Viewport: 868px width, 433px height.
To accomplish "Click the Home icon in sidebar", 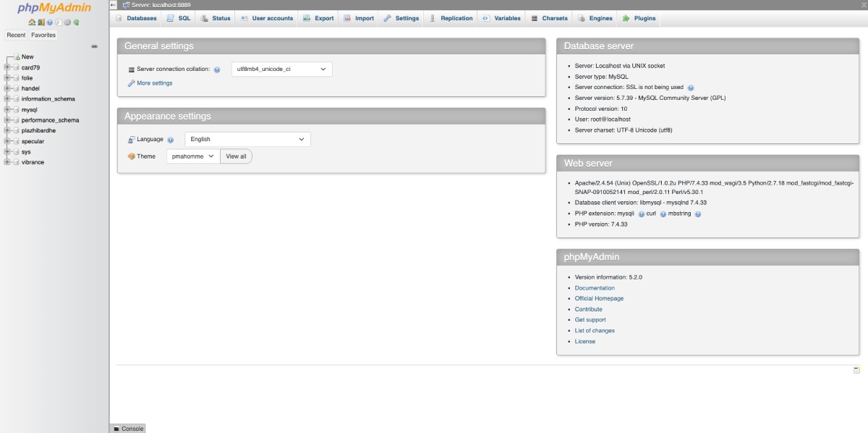I will (32, 22).
